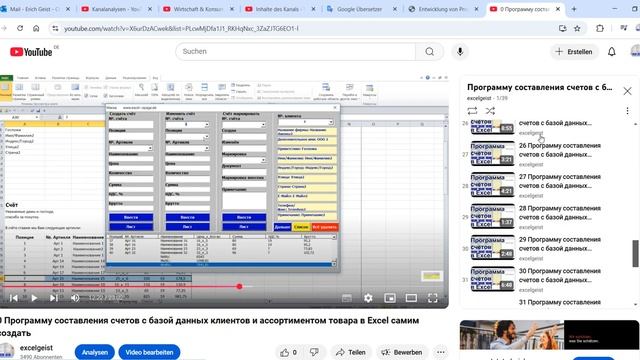Toggle playlist shuffle
This screenshot has height=360, width=640.
point(490,111)
